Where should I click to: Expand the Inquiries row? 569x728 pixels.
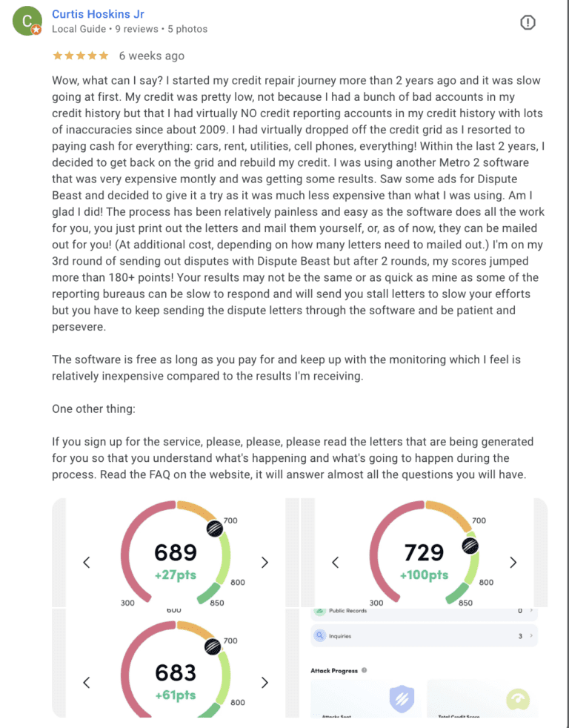(530, 635)
